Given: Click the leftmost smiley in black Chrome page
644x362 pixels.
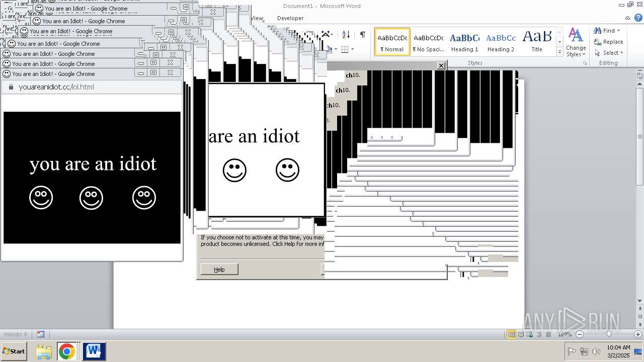Looking at the screenshot, I should pyautogui.click(x=41, y=198).
